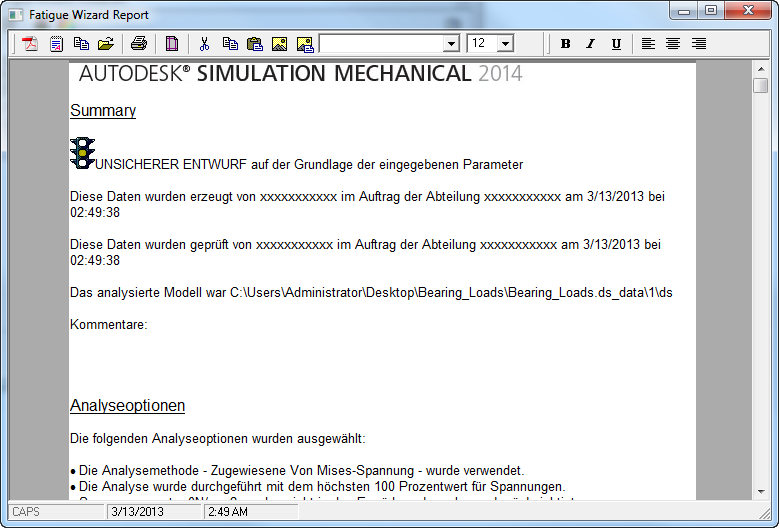Open the font size dropdown arrow
Image resolution: width=779 pixels, height=528 pixels.
505,44
